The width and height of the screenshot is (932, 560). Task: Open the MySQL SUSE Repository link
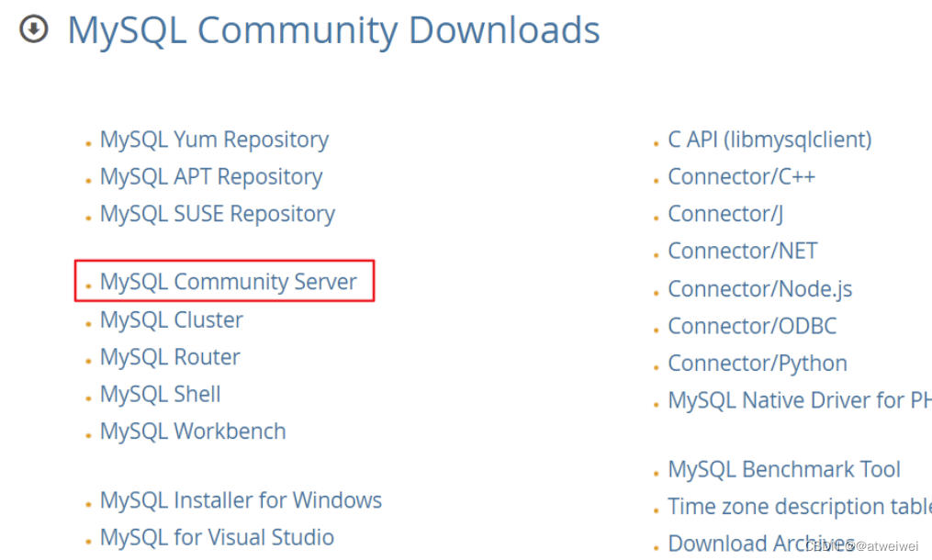coord(218,214)
